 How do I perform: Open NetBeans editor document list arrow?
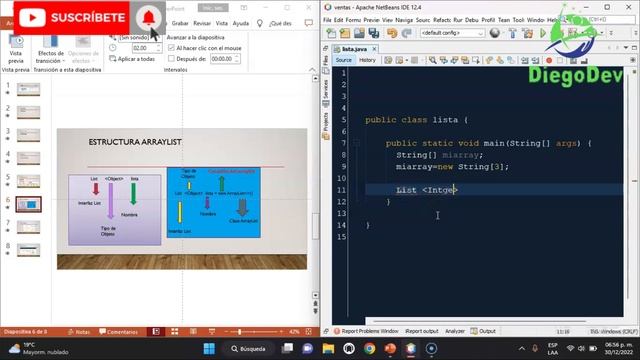tap(626, 48)
